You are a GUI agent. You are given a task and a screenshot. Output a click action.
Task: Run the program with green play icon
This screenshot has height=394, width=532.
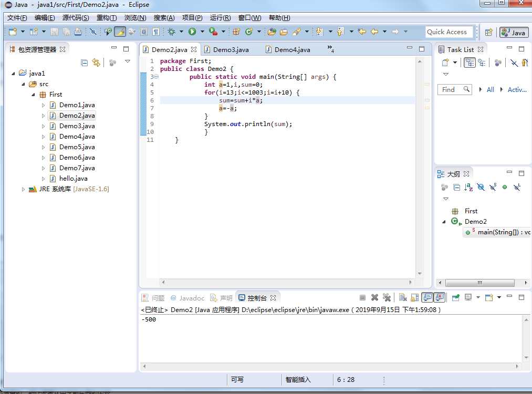192,32
